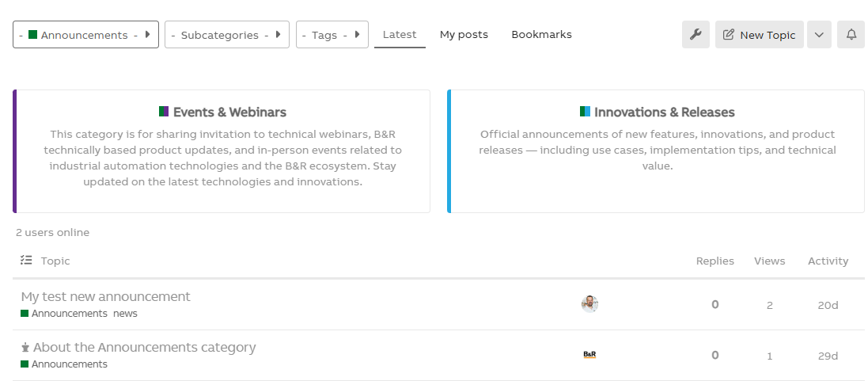
Task: Click the Innovations & Releases badge icon
Action: coord(585,112)
